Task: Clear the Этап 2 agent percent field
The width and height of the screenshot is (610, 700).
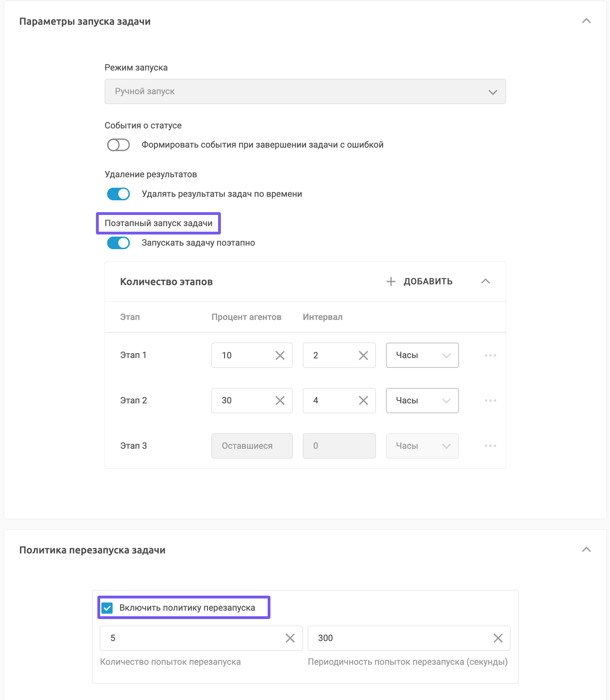Action: (x=280, y=401)
